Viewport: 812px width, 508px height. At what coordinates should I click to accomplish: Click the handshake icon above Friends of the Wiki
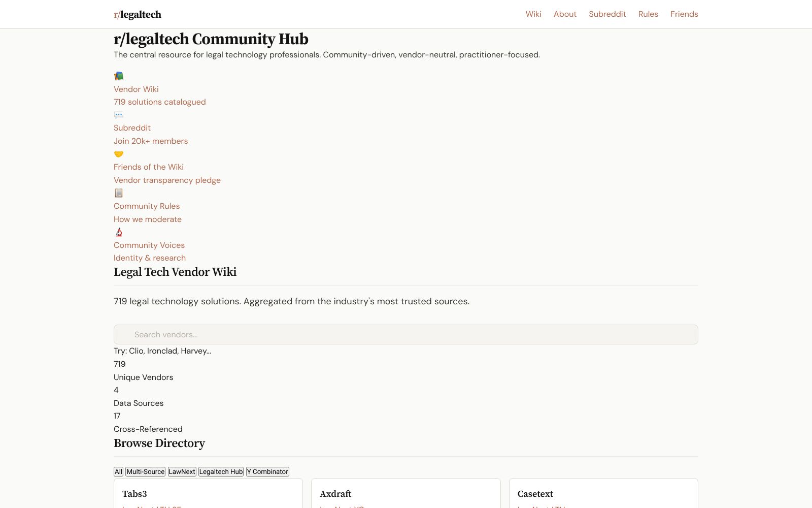pyautogui.click(x=119, y=154)
